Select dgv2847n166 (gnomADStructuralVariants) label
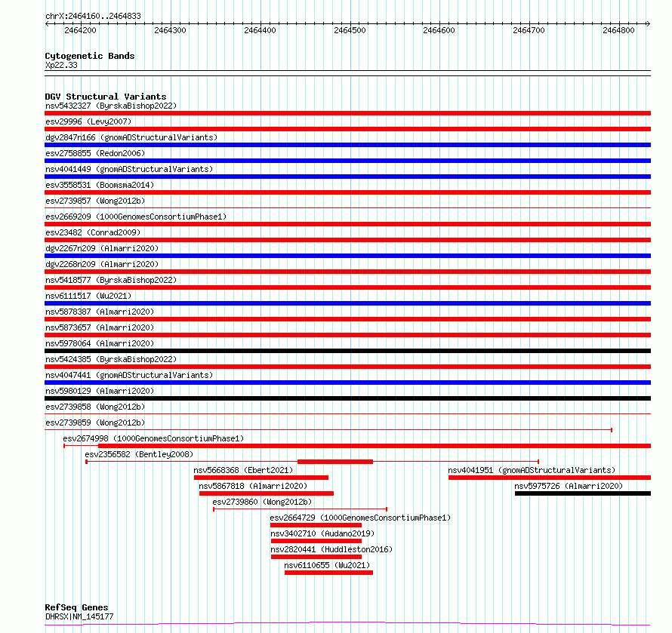This screenshot has width=672, height=633. coord(131,137)
